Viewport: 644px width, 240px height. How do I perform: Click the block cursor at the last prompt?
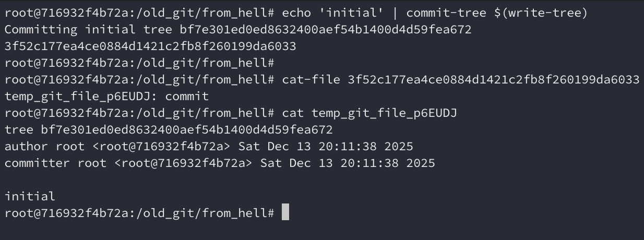click(285, 213)
